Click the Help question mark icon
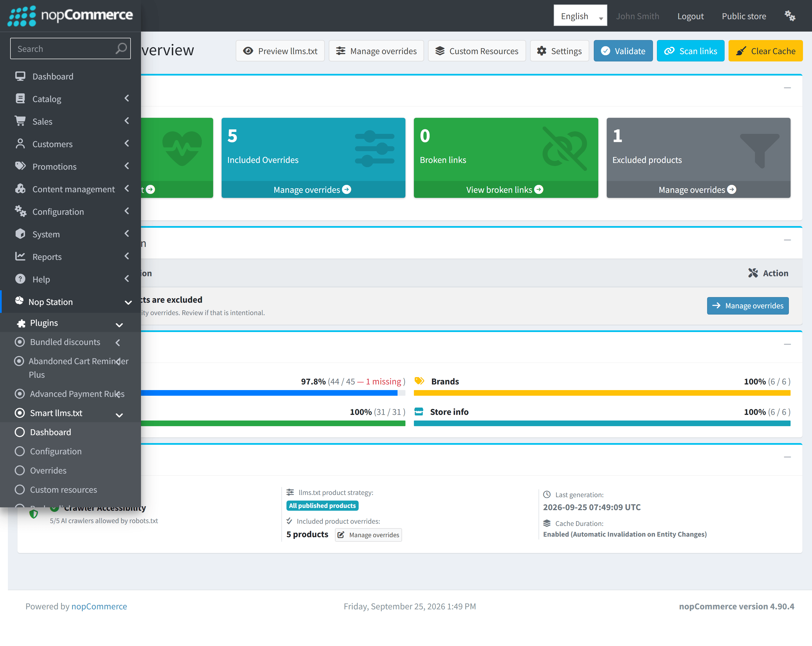This screenshot has width=812, height=646. point(20,279)
